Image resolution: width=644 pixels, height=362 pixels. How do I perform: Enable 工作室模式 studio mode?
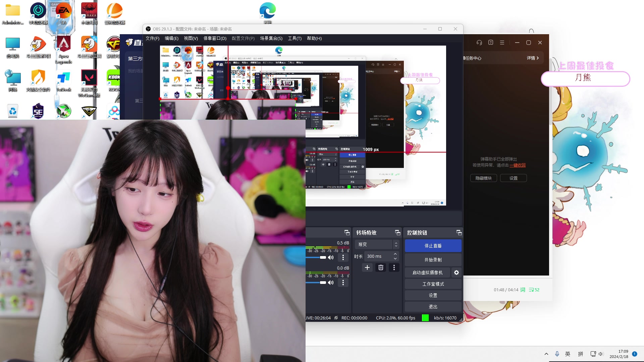coord(433,284)
